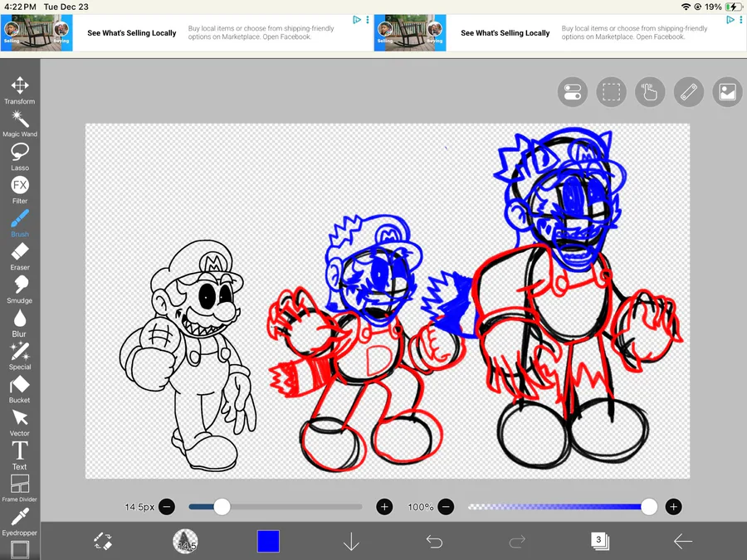Open the second ad's three-dot menu

[x=741, y=20]
